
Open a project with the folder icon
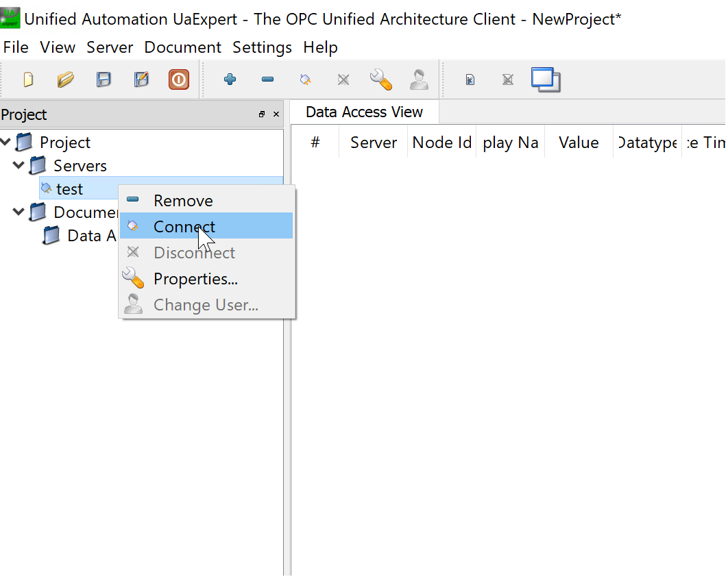[x=65, y=79]
